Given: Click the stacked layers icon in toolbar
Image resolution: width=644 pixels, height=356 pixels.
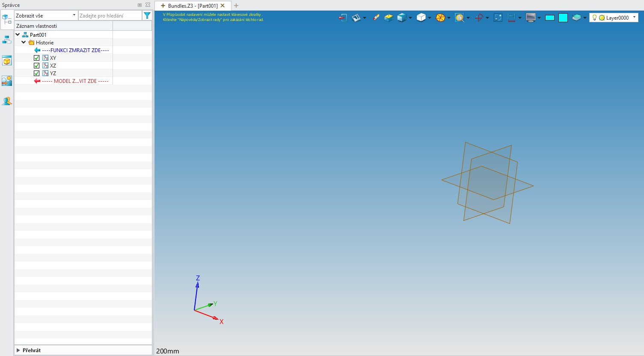Looking at the screenshot, I should point(576,18).
